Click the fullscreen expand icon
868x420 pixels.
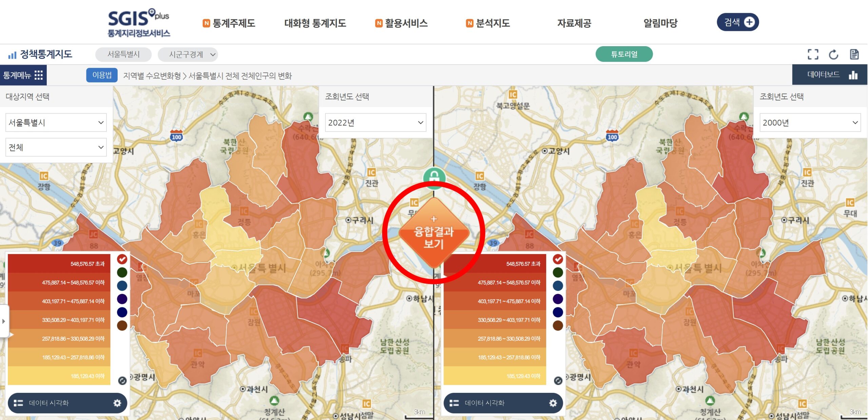(x=813, y=54)
